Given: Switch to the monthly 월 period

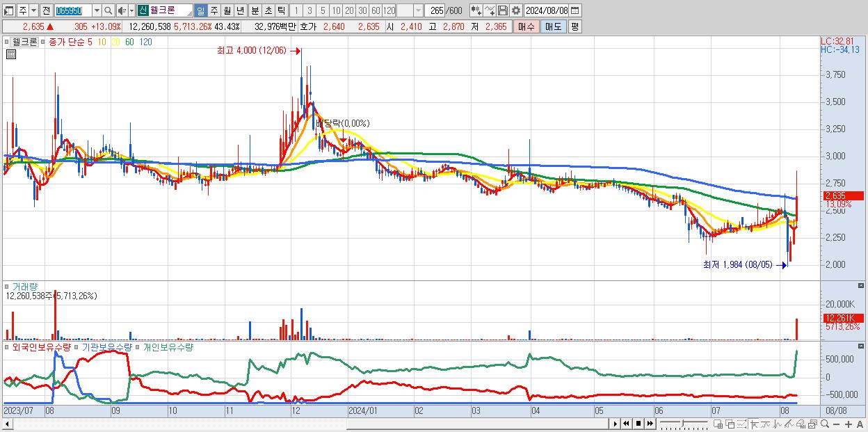Looking at the screenshot, I should (x=227, y=10).
